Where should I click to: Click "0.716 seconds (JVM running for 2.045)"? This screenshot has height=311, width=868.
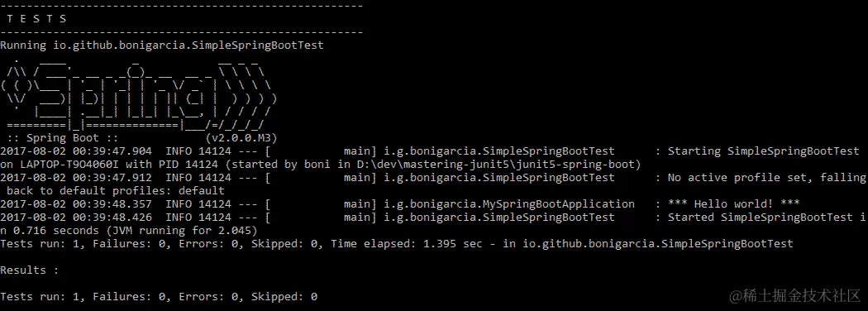click(136, 230)
